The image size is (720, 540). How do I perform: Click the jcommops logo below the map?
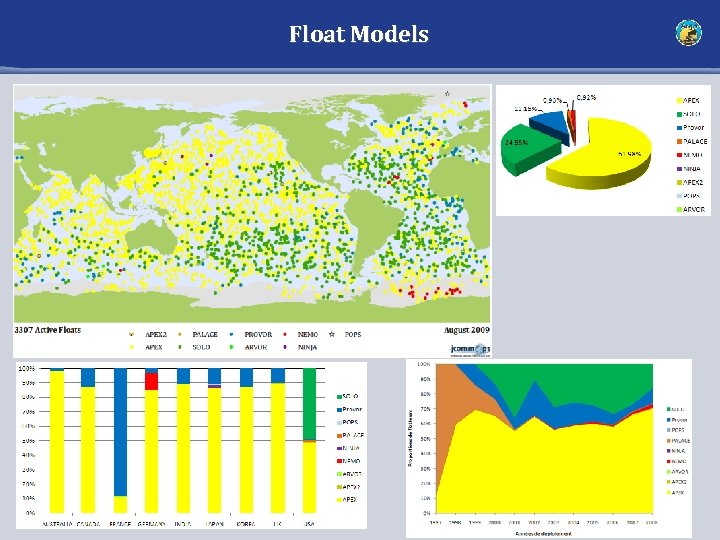coord(470,349)
